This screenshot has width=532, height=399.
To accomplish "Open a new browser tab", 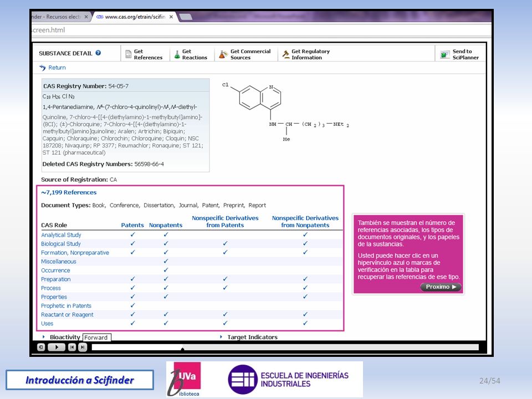I will coord(185,17).
